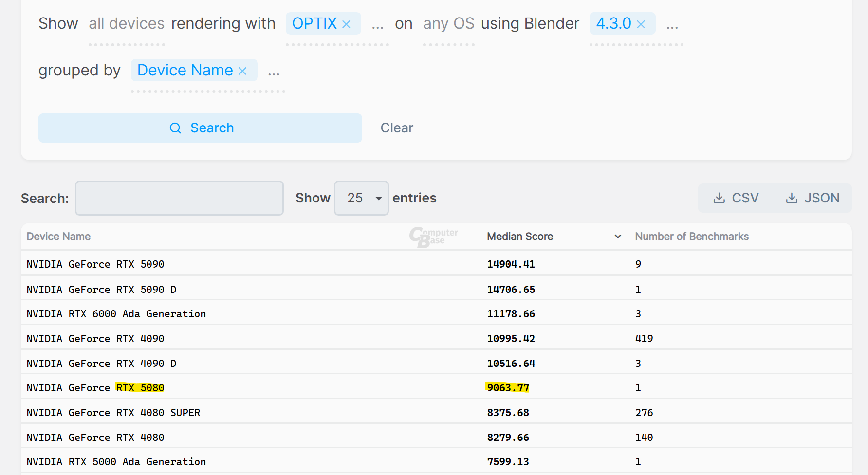Click the Search magnifier button
This screenshot has width=868, height=475.
(200, 128)
